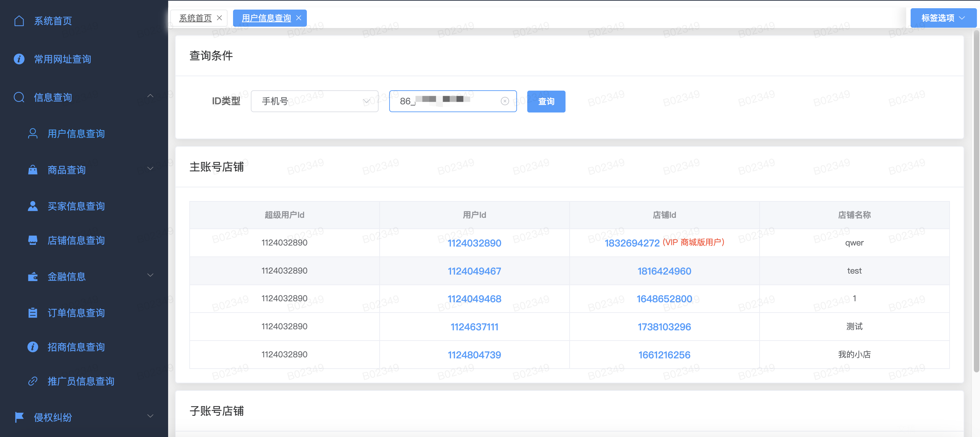Screen dimensions: 980x437
Task: Close the 用户信息查询 tab
Action: click(299, 18)
